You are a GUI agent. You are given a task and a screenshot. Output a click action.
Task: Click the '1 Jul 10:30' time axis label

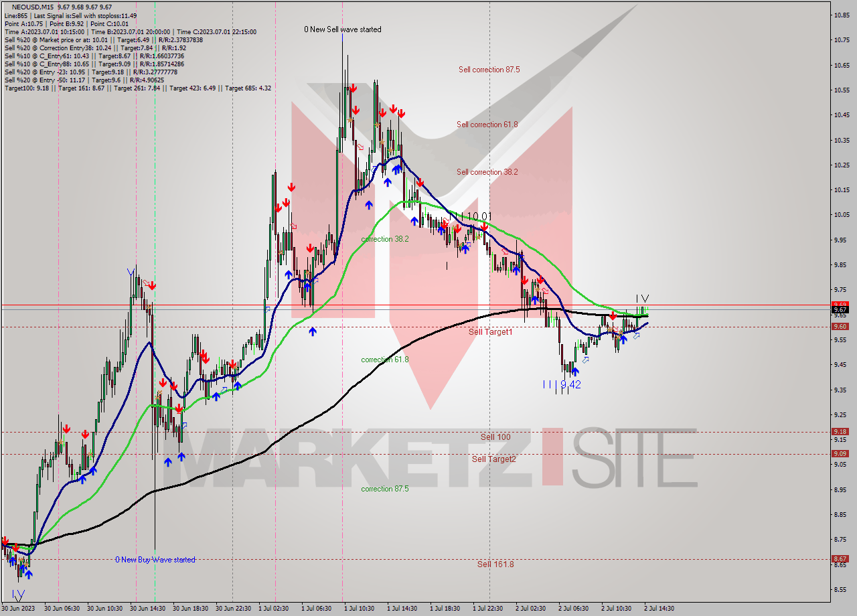coord(361,609)
